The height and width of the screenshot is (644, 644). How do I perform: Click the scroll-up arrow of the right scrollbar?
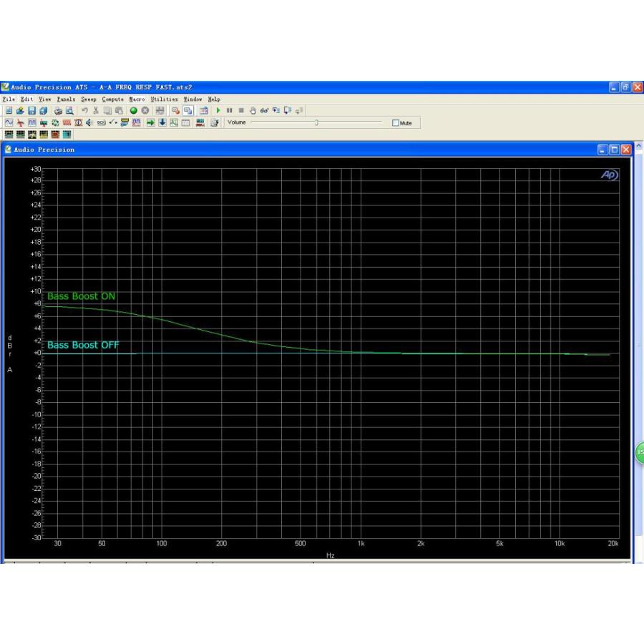point(639,146)
